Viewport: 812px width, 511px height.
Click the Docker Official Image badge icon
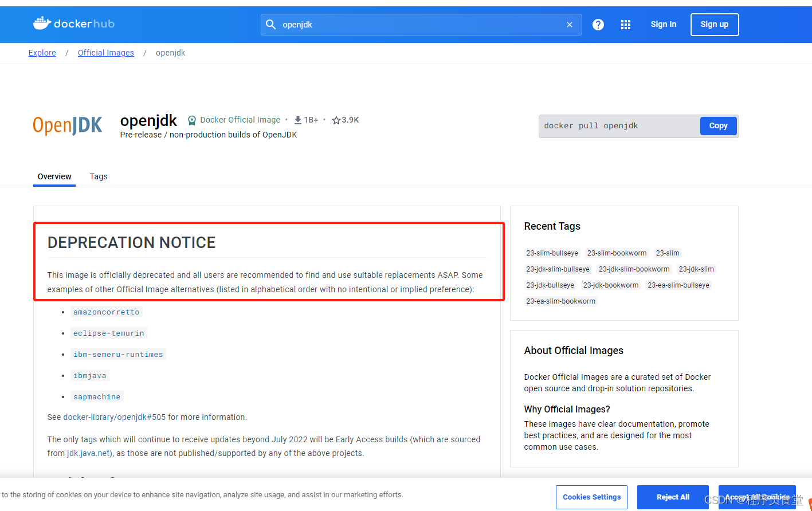[x=192, y=120]
